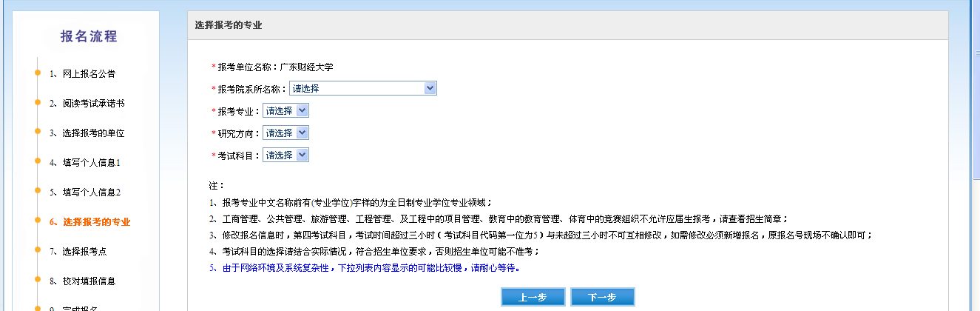This screenshot has height=311, width=980.
Task: Open the 考试科目 dropdown
Action: [x=285, y=155]
